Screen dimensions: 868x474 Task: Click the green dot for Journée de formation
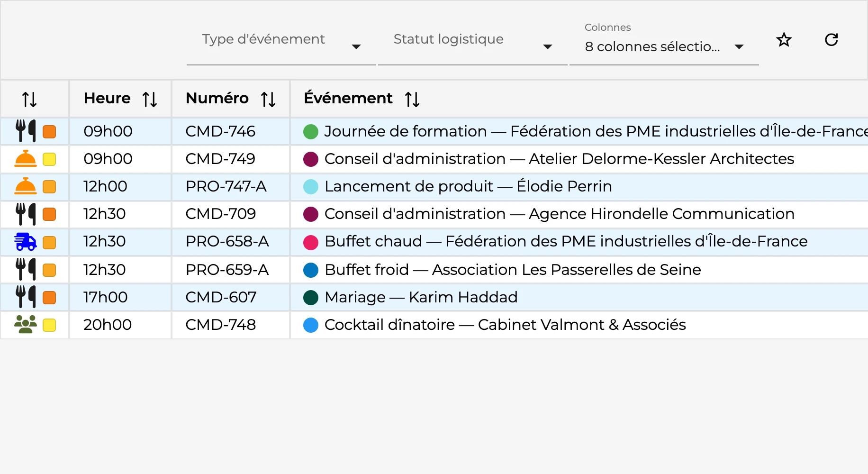point(311,131)
